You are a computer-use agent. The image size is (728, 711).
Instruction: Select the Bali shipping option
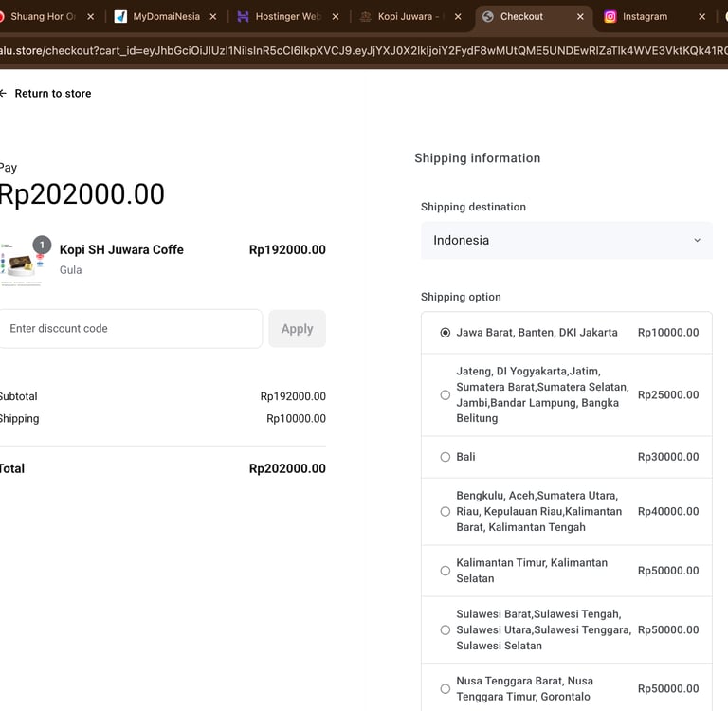click(446, 457)
